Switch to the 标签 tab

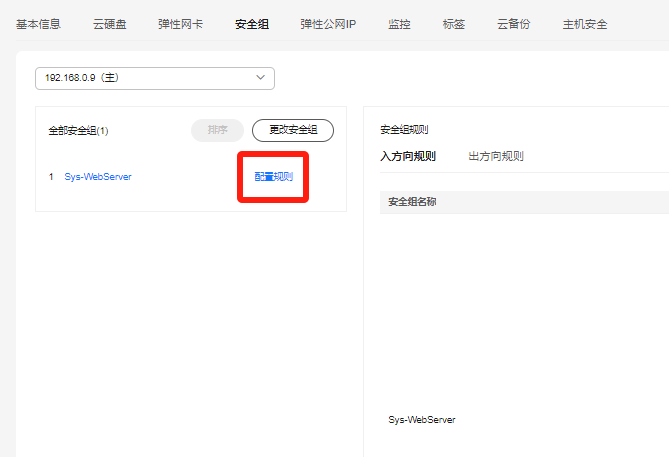tap(454, 24)
